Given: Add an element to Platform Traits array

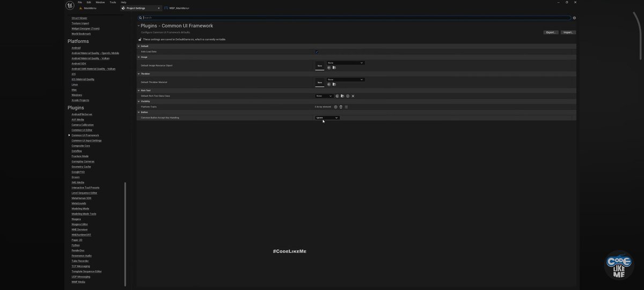Looking at the screenshot, I should (336, 107).
